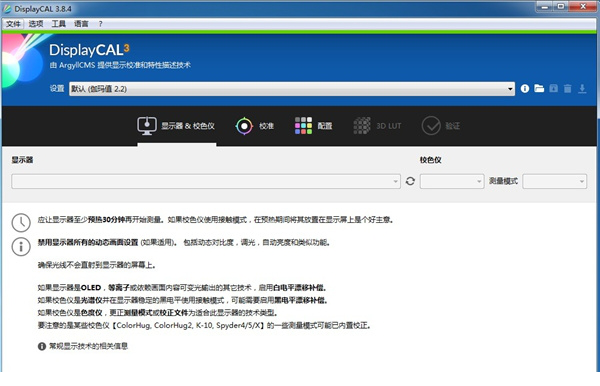Viewport: 600px width, 386px height.
Task: Click the save settings disk icon
Action: click(553, 89)
